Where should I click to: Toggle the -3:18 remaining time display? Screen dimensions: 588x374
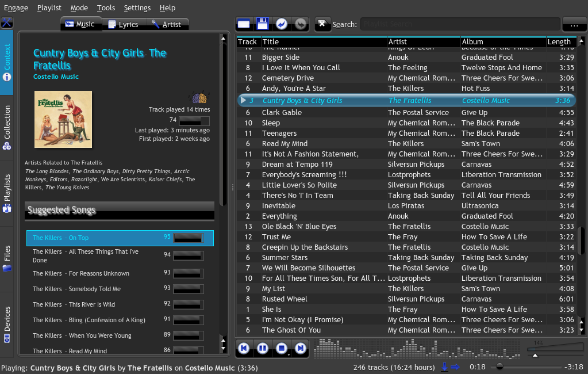[x=574, y=367]
